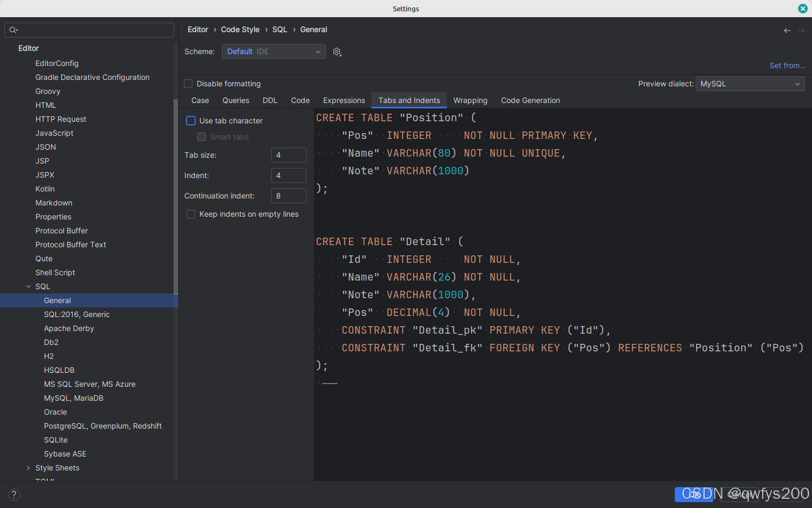Select JSON in the tree
The image size is (812, 508).
[46, 147]
